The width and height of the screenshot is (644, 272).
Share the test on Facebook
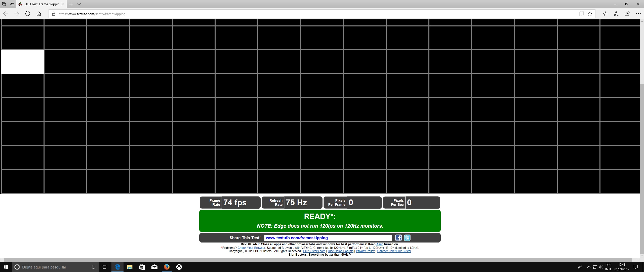coord(398,238)
